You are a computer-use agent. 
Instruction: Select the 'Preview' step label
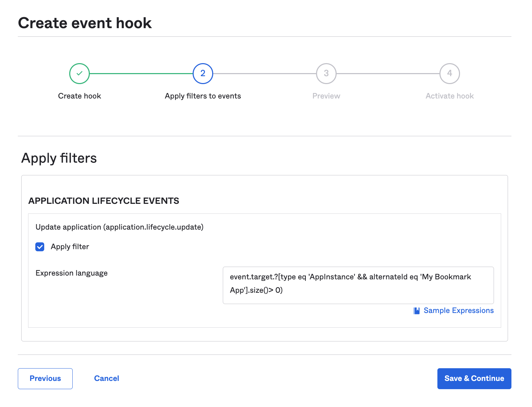[326, 96]
